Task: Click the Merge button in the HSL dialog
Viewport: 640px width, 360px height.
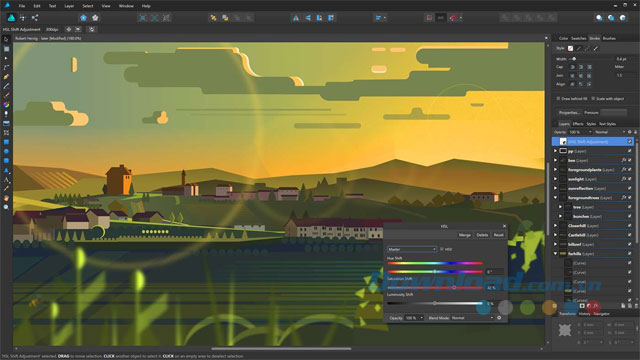Action: [x=464, y=235]
